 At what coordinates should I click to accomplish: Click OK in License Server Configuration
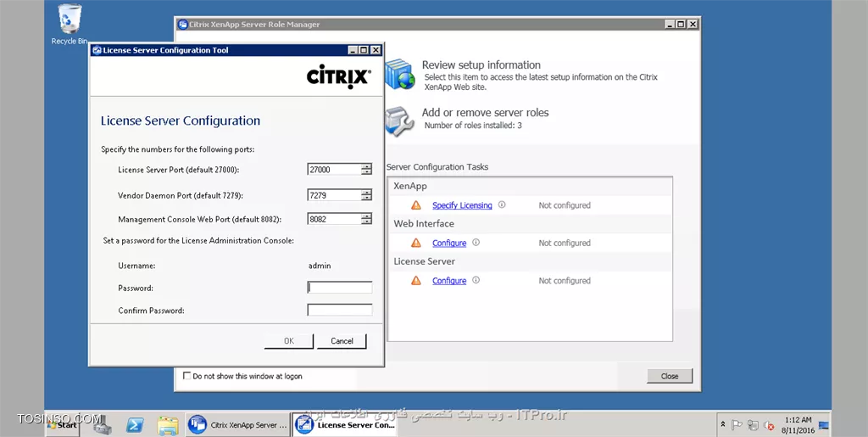point(289,341)
